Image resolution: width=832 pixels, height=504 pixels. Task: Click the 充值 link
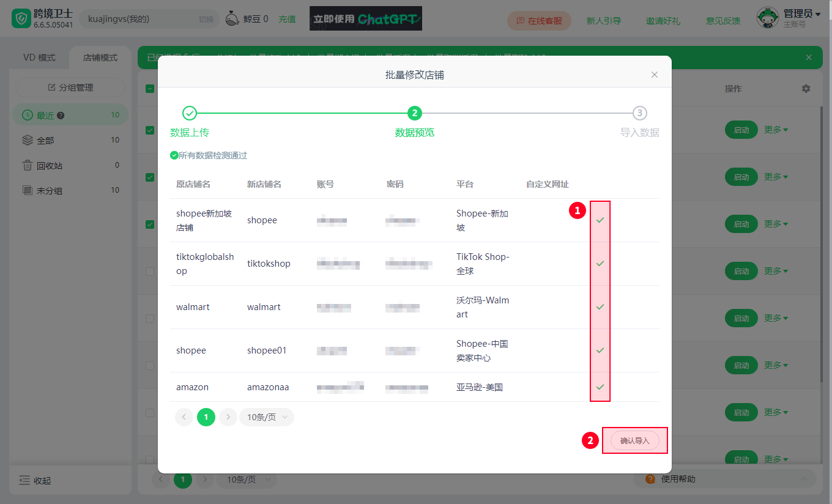tap(287, 19)
